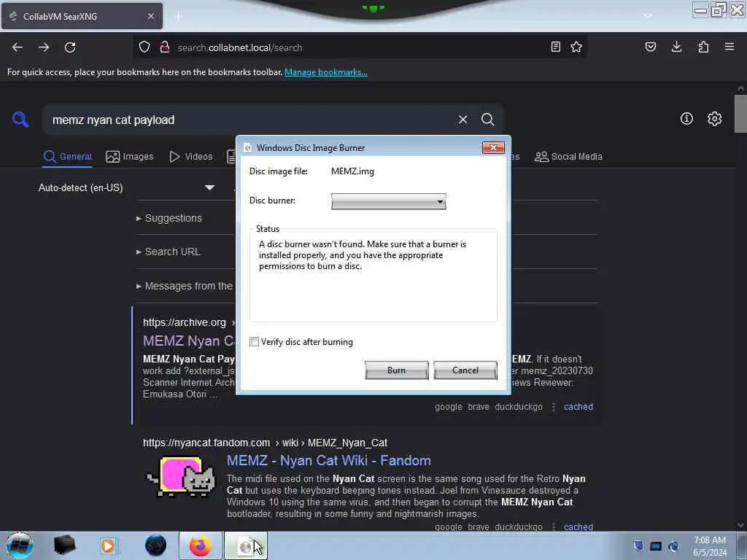Close the Windows Disc Image Burner dialog
Screen dimensions: 747x560
click(x=493, y=147)
